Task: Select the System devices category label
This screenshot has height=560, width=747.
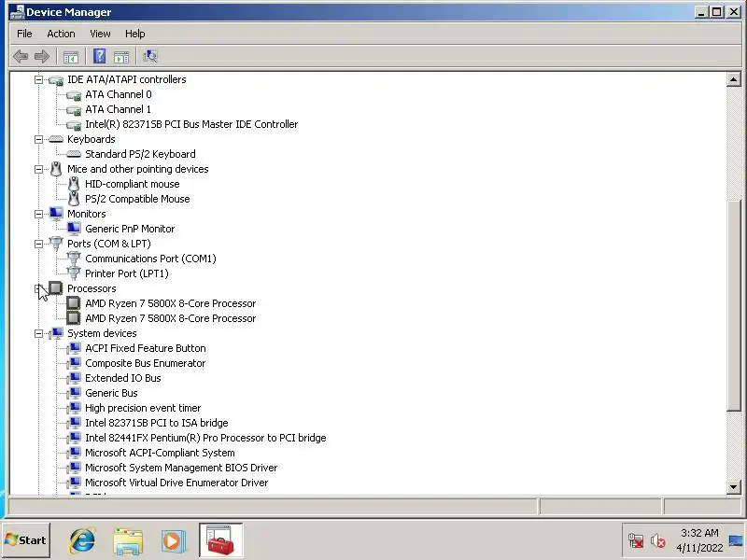Action: (x=102, y=333)
